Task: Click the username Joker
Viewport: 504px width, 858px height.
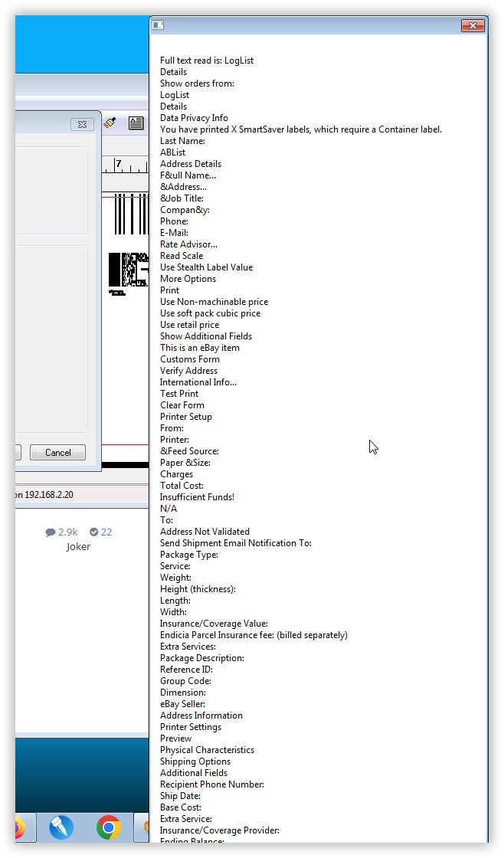Action: pos(78,547)
